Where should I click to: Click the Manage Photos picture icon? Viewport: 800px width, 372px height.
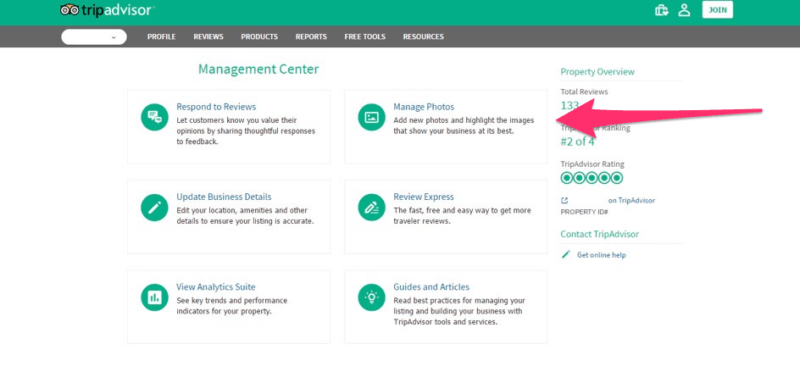[x=371, y=117]
